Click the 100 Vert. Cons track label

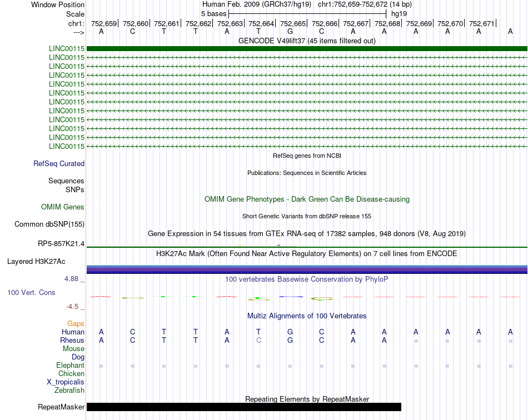tap(31, 292)
